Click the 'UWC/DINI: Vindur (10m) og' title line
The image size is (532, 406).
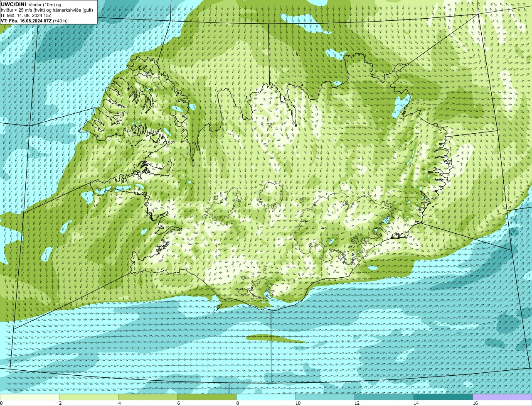31,4
